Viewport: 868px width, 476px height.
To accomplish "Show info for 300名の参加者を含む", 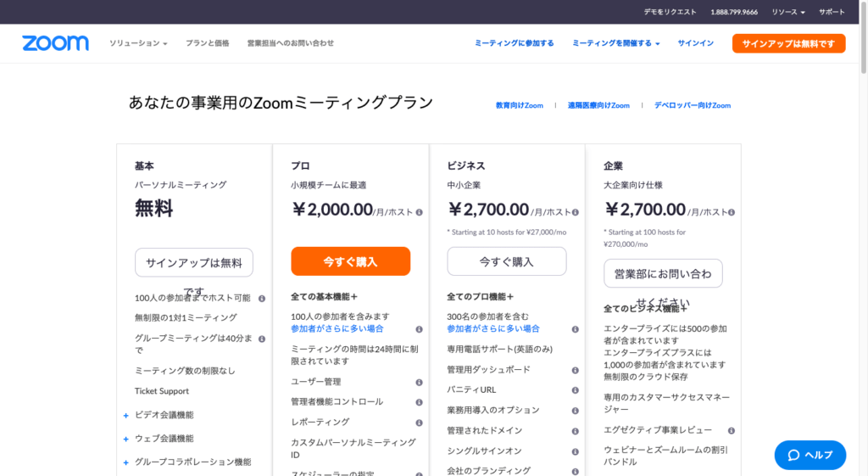I will pos(576,329).
